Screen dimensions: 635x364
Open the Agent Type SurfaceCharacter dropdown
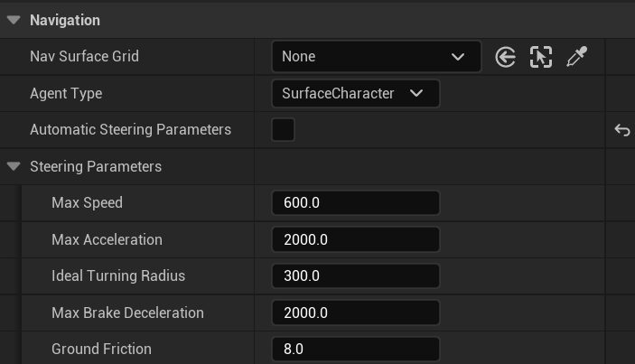pos(355,94)
